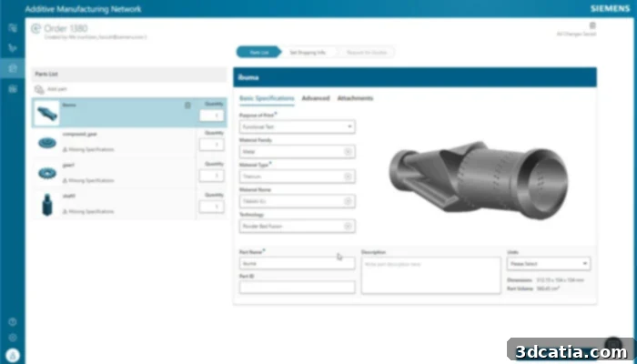Open the Technology Powder Bed Fusion dropdown
The width and height of the screenshot is (637, 364).
click(298, 227)
